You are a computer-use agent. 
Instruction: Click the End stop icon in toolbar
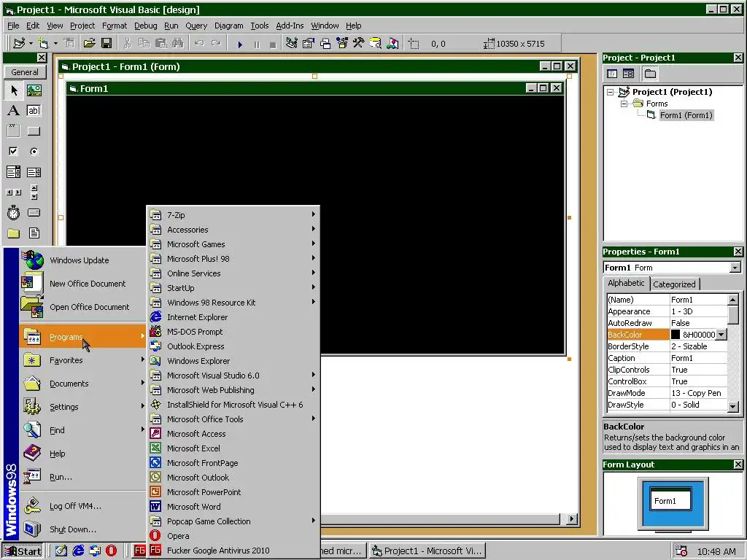273,44
